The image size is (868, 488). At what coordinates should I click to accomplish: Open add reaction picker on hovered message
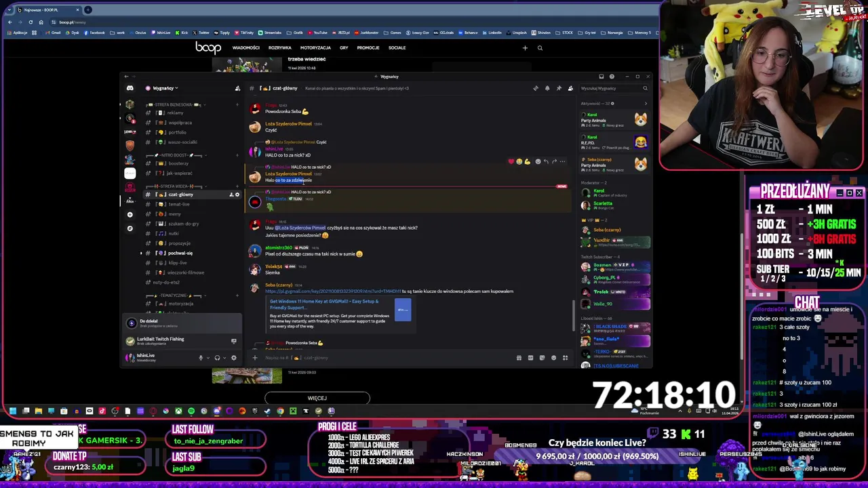click(538, 161)
